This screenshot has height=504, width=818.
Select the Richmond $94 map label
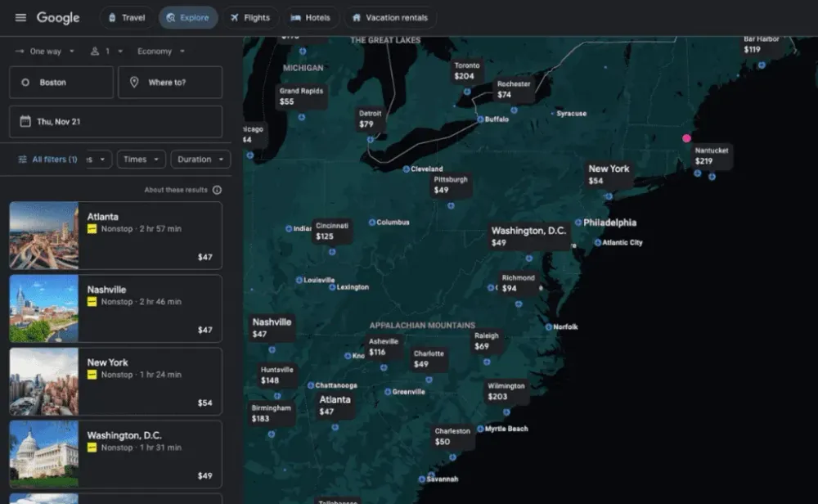(x=518, y=283)
